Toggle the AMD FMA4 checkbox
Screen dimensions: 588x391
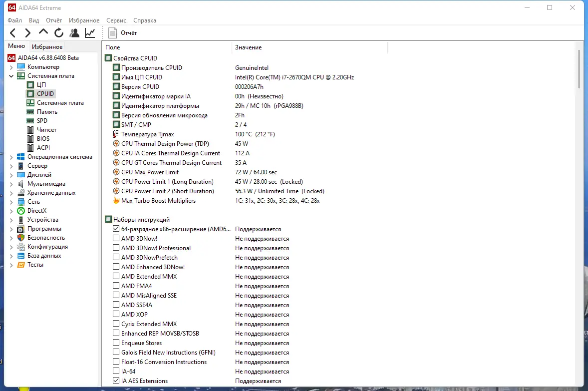pyautogui.click(x=116, y=286)
